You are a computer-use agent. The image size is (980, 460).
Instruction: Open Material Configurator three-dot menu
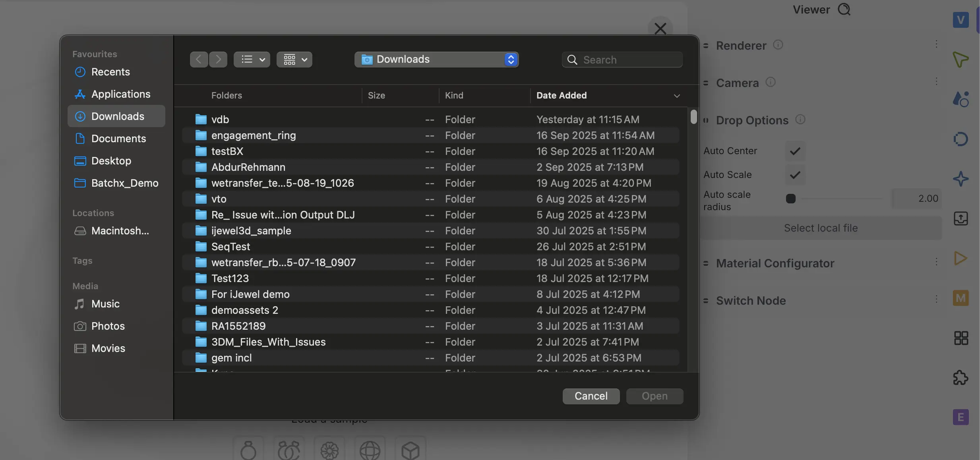tap(936, 262)
